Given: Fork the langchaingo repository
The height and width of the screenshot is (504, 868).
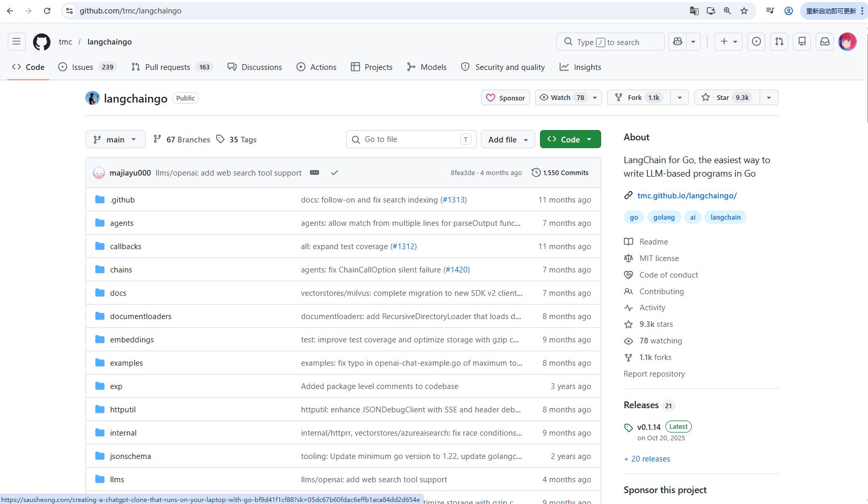Looking at the screenshot, I should coord(638,98).
